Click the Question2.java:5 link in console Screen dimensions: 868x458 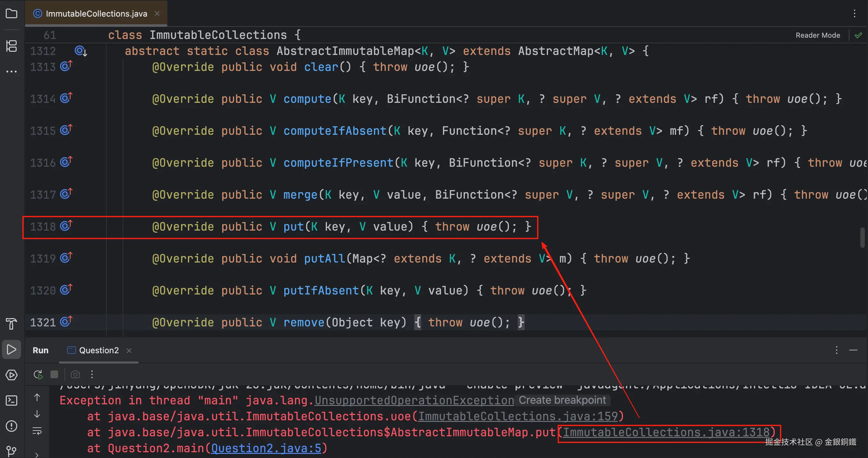[266, 448]
